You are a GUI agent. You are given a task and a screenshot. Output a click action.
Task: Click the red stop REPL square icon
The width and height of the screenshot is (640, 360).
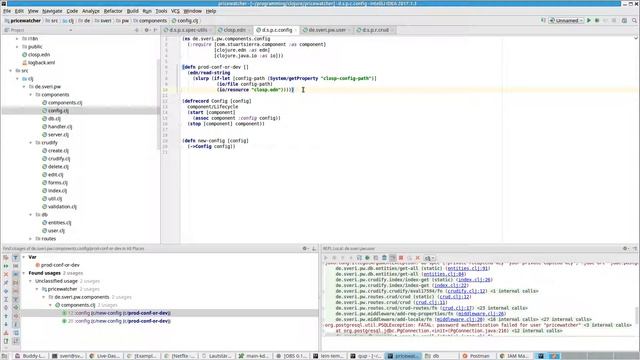(401, 258)
